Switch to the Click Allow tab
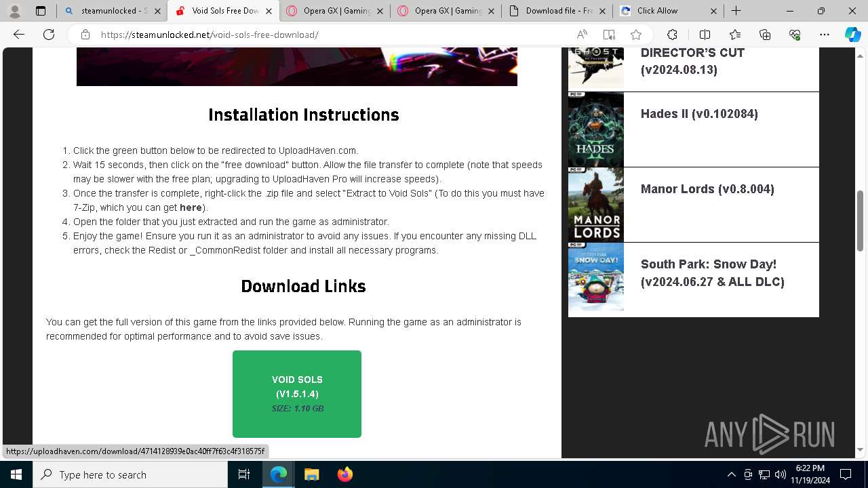868x488 pixels. coord(660,11)
